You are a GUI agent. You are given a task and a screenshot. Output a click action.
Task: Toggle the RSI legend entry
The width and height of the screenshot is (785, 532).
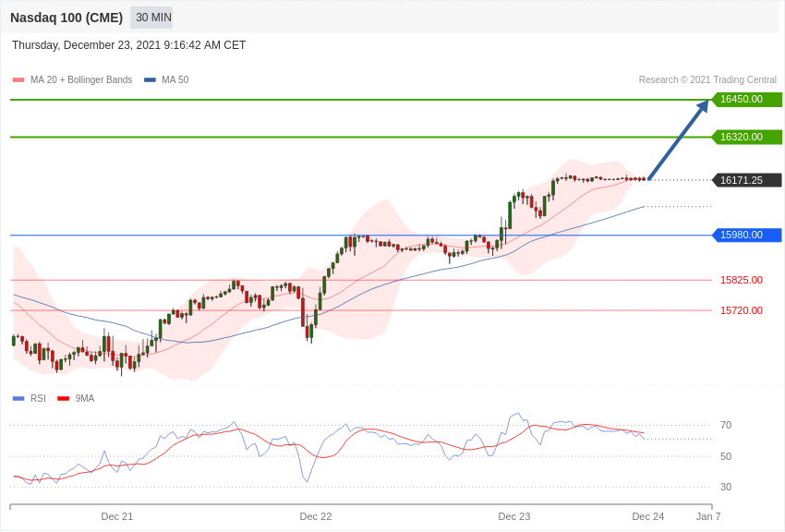pyautogui.click(x=29, y=398)
